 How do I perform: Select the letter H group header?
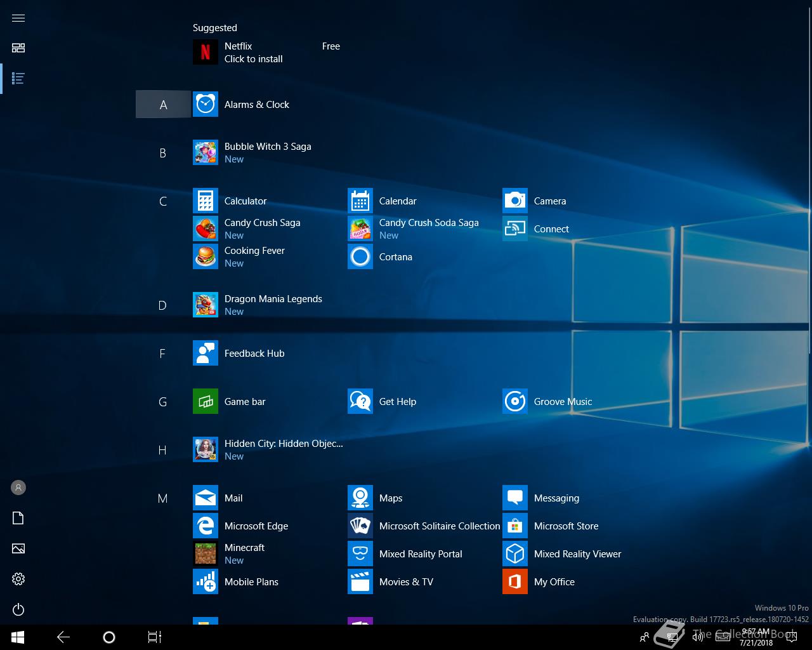(163, 449)
